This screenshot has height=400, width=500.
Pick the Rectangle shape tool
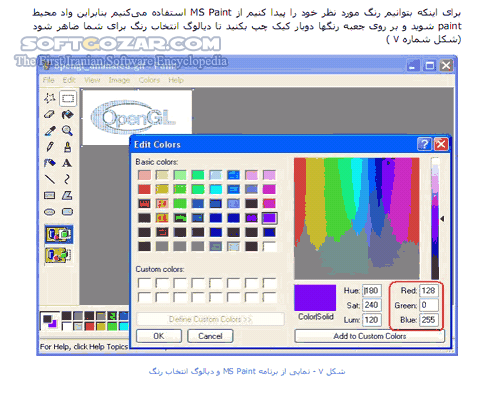tap(50, 195)
